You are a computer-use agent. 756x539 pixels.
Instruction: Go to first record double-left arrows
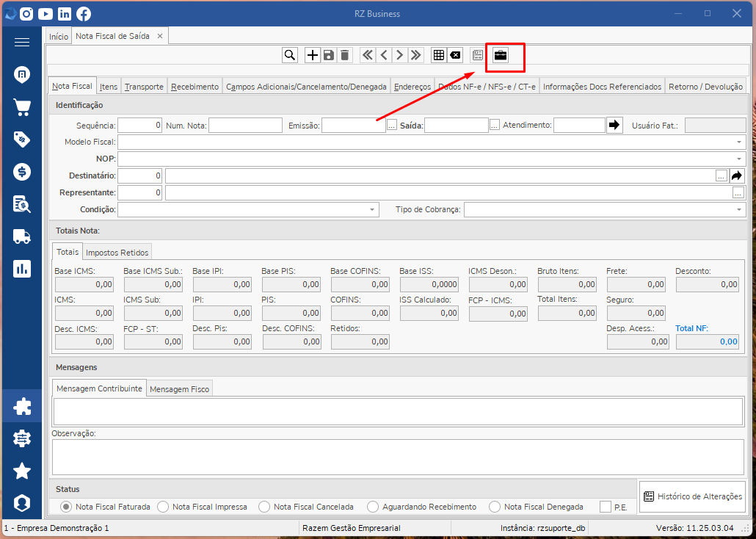pos(368,55)
